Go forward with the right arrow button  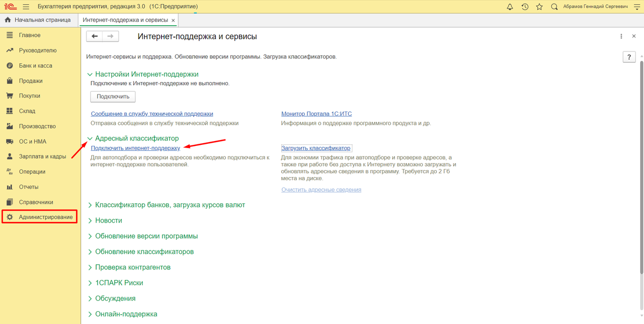click(x=111, y=36)
